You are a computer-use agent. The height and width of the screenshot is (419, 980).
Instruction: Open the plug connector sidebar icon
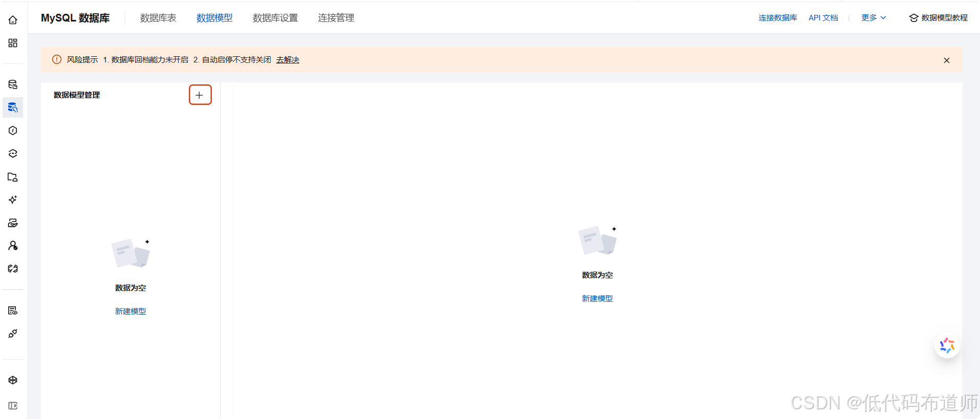[13, 334]
